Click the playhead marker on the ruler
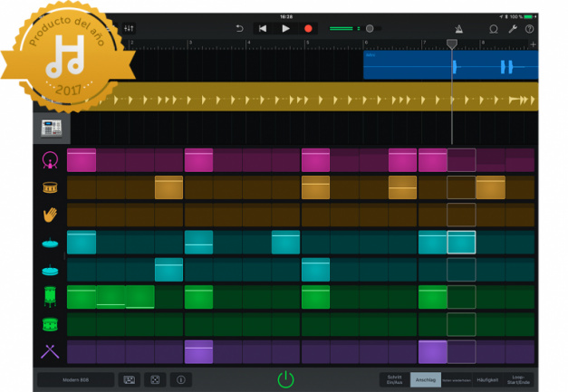Image resolution: width=568 pixels, height=392 pixels. (x=452, y=44)
